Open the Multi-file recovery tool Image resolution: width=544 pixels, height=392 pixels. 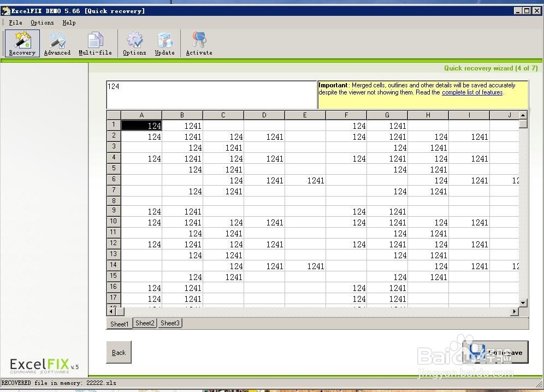[95, 43]
